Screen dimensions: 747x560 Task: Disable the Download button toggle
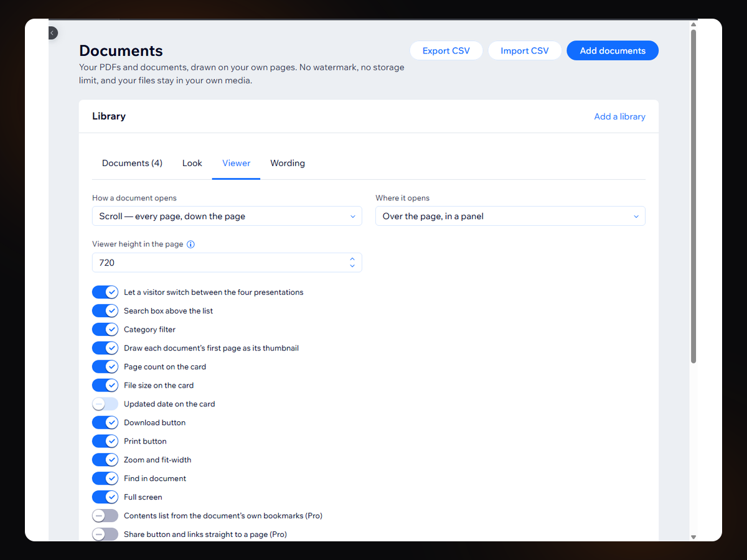105,423
